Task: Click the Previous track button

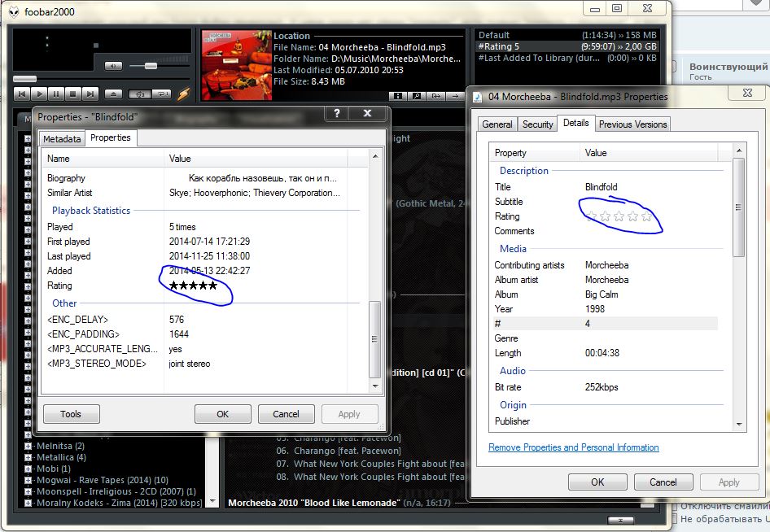Action: [x=22, y=94]
